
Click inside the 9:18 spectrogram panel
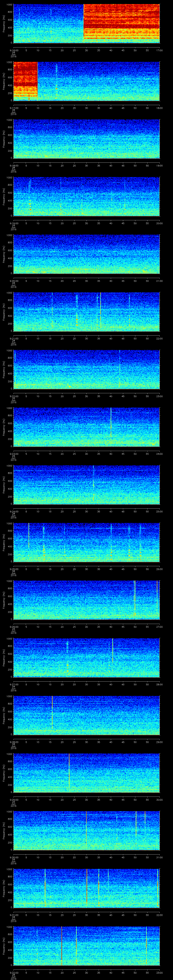pos(86,139)
